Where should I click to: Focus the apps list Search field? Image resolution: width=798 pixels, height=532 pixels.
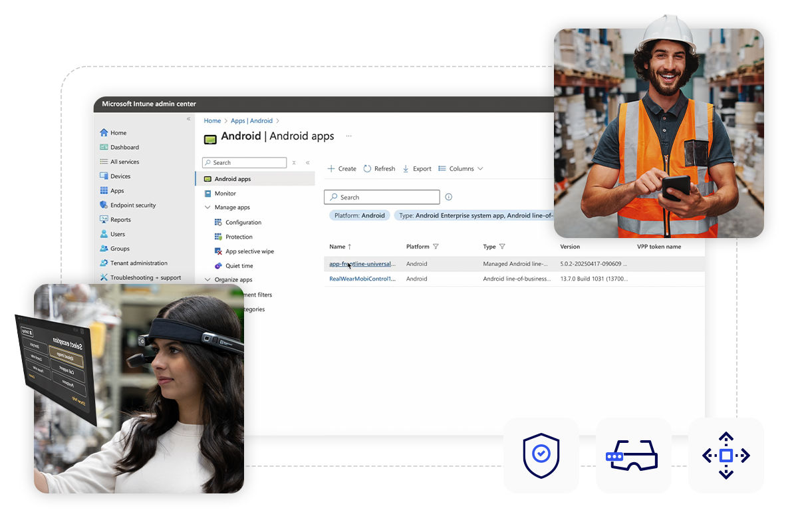[382, 197]
